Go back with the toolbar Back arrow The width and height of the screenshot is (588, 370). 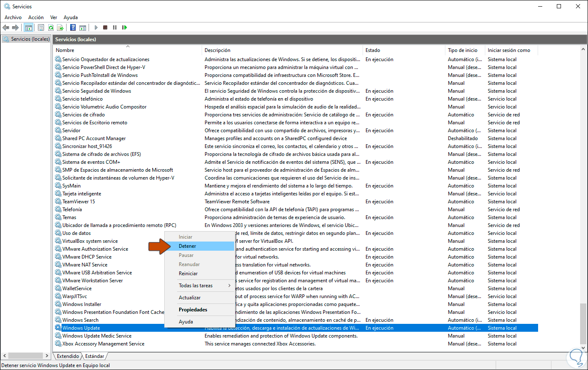6,27
